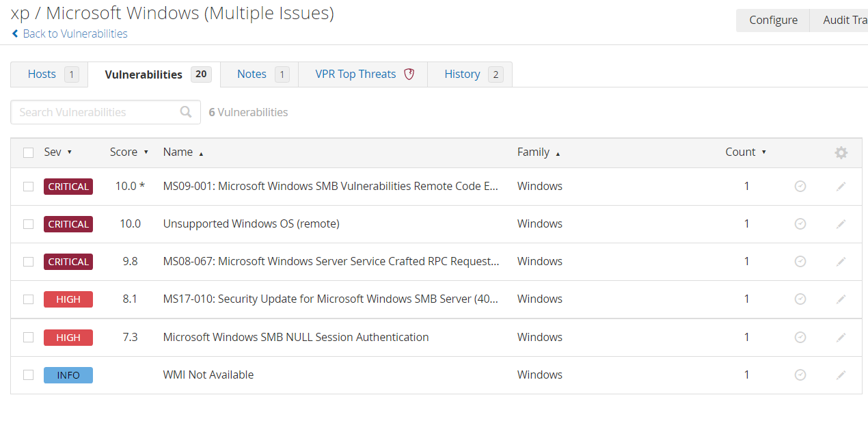
Task: Sort by the Sev column arrow
Action: click(x=69, y=152)
